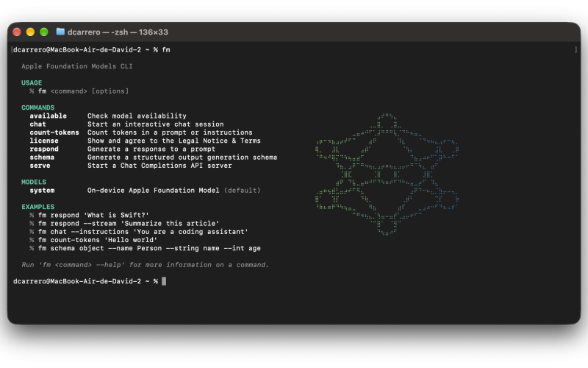Screen dimensions: 588x368
Task: Click the green zoom window button
Action: point(44,32)
